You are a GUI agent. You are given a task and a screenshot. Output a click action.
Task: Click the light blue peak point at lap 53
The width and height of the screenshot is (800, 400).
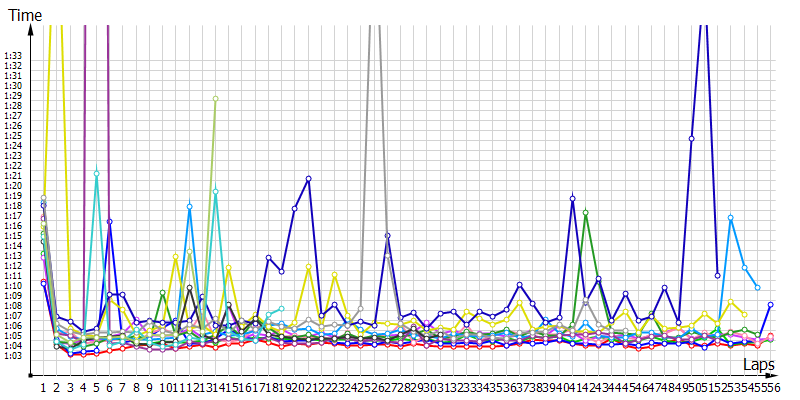pyautogui.click(x=731, y=217)
